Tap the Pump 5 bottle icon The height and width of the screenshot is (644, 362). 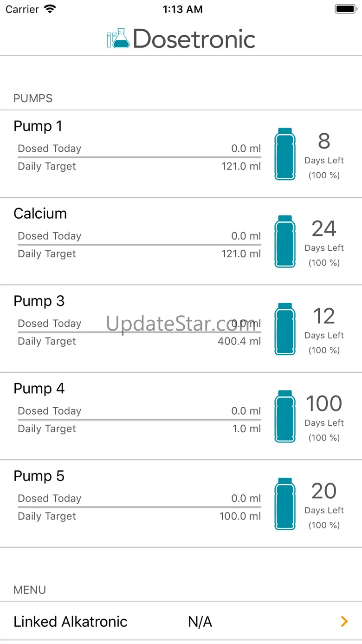point(284,504)
